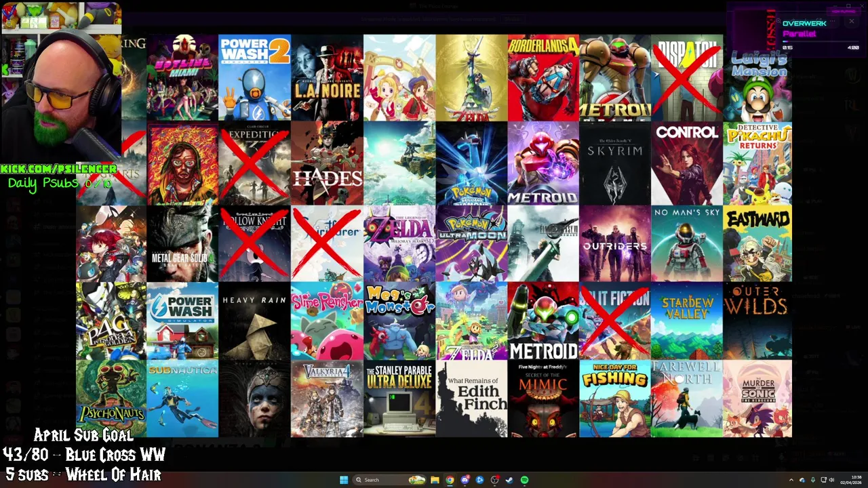
Task: Select the Heavy Rain cover
Action: pos(254,321)
